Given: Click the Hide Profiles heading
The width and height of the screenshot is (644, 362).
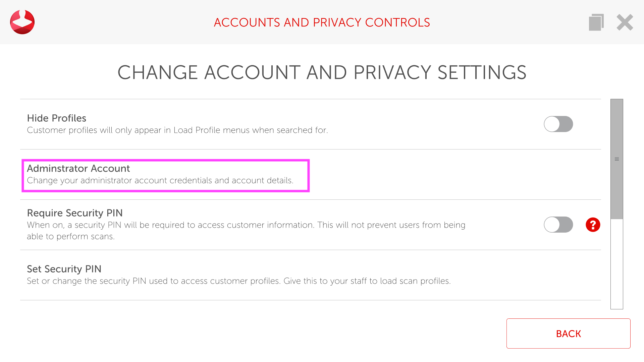Looking at the screenshot, I should (56, 118).
